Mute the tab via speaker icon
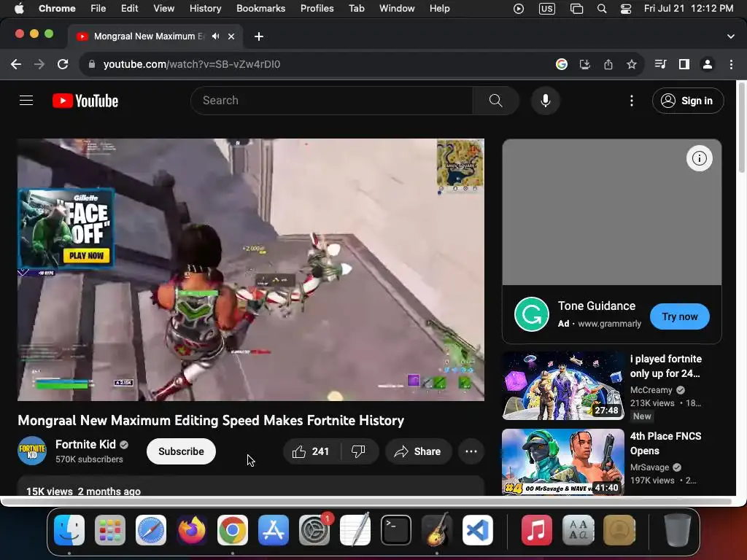The width and height of the screenshot is (747, 560). click(216, 36)
